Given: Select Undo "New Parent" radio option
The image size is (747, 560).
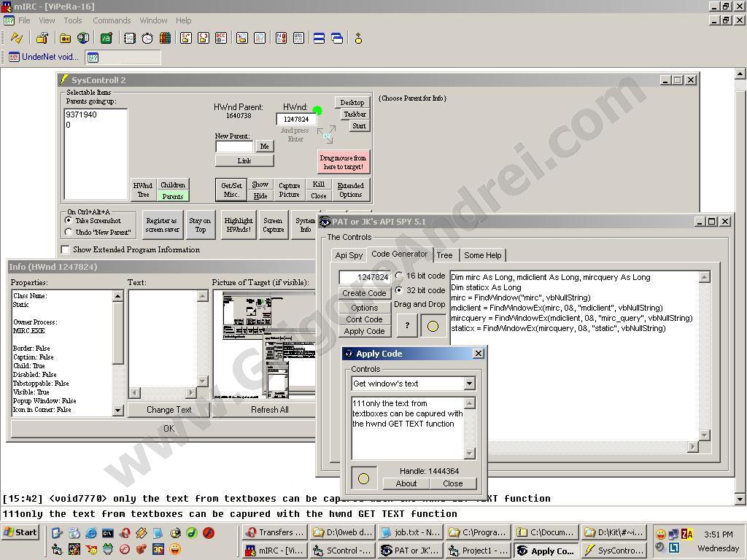Looking at the screenshot, I should pos(69,232).
